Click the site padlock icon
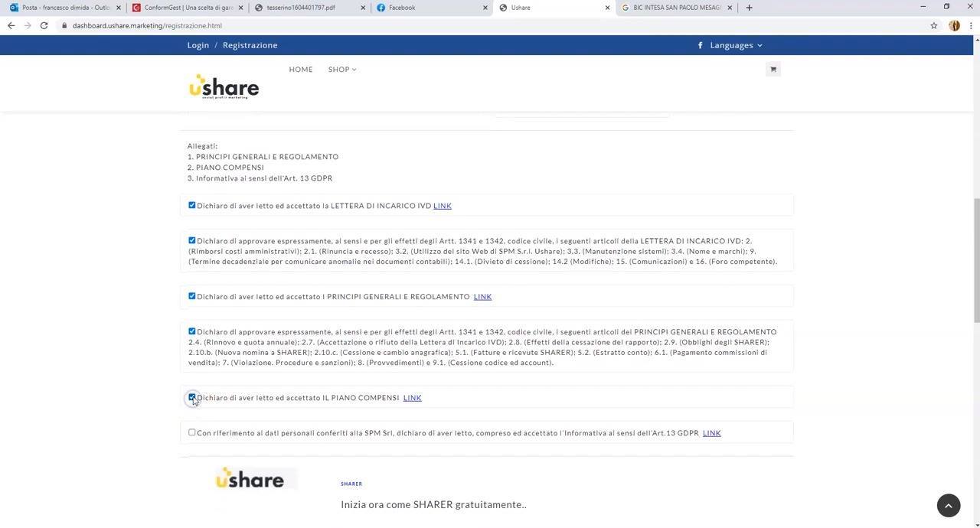This screenshot has height=528, width=980. point(64,25)
